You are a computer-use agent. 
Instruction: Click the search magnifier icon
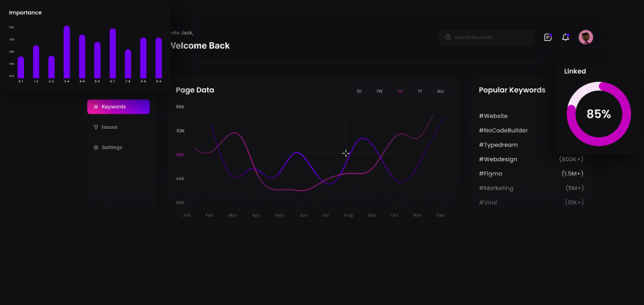(x=448, y=38)
